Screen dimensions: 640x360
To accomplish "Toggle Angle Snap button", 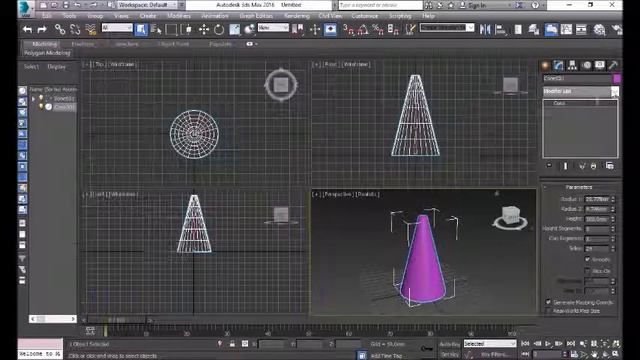I will pos(363,29).
